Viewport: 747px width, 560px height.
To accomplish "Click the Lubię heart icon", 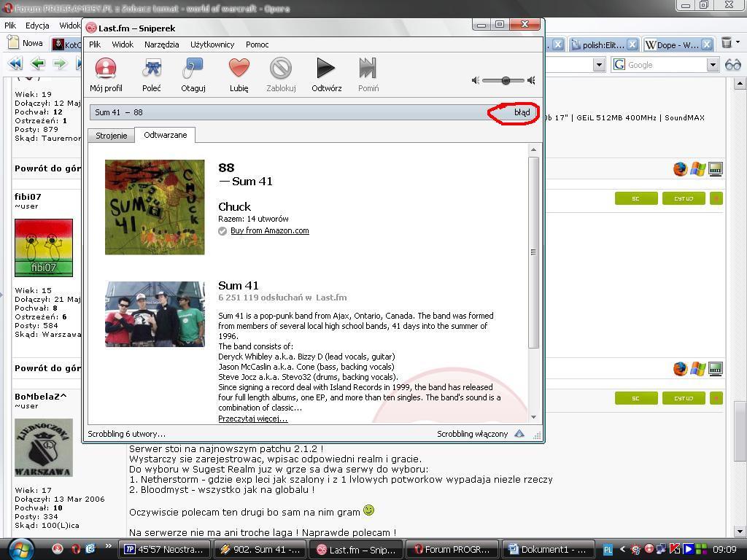I will (x=239, y=68).
